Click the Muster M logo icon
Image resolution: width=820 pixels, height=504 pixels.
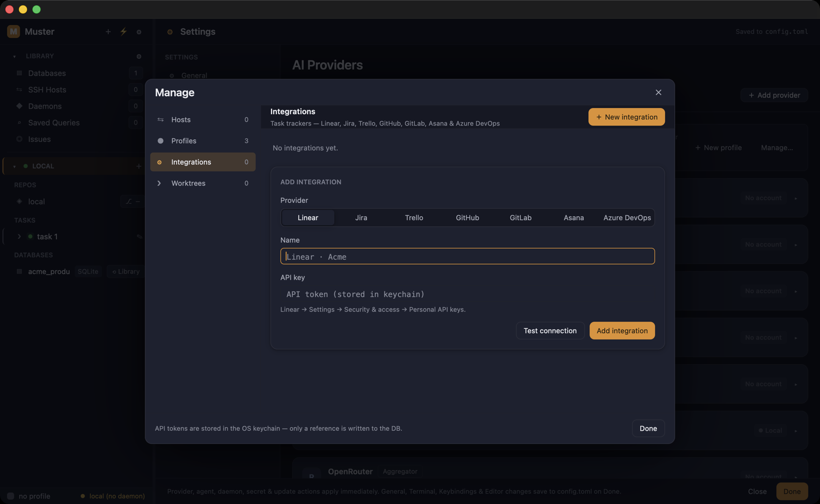coord(13,31)
